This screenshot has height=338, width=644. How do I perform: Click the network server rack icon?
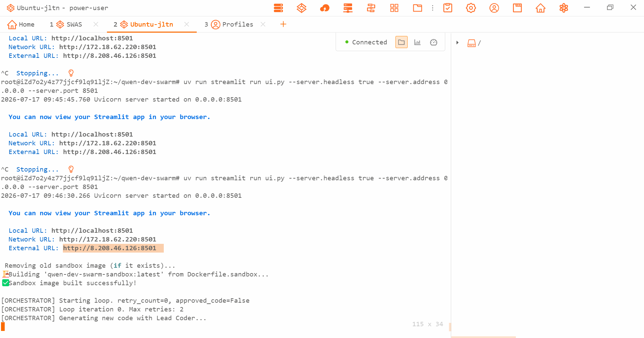pos(348,8)
